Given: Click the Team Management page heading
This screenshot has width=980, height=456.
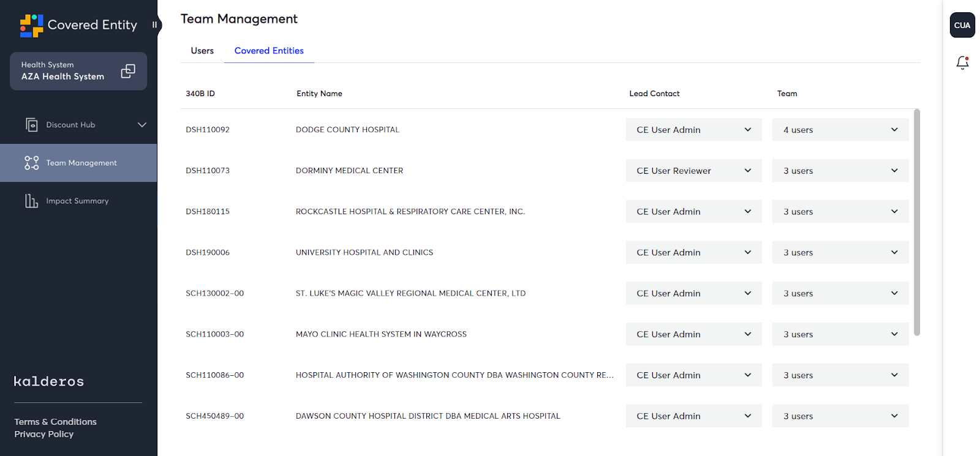Looking at the screenshot, I should tap(239, 19).
